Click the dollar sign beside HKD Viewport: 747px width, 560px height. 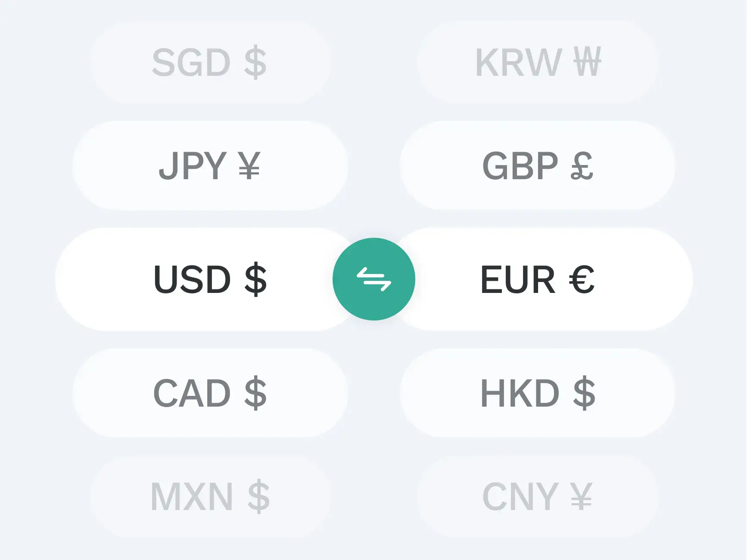click(584, 393)
